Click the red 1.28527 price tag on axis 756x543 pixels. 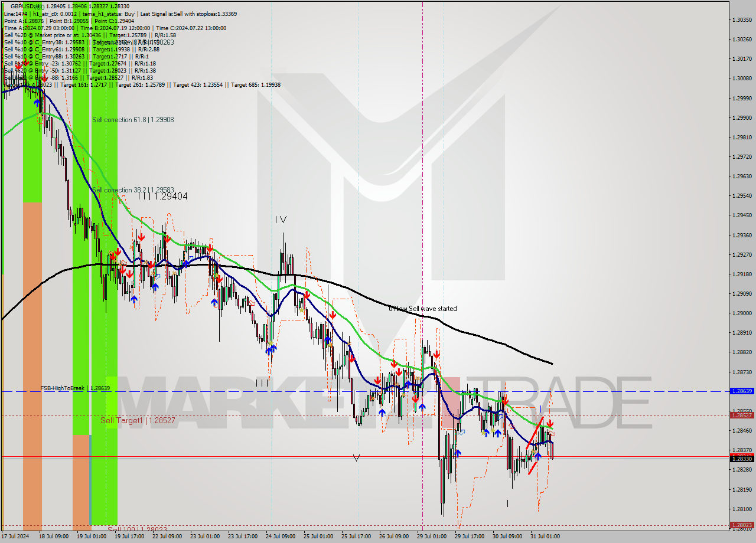pos(742,416)
